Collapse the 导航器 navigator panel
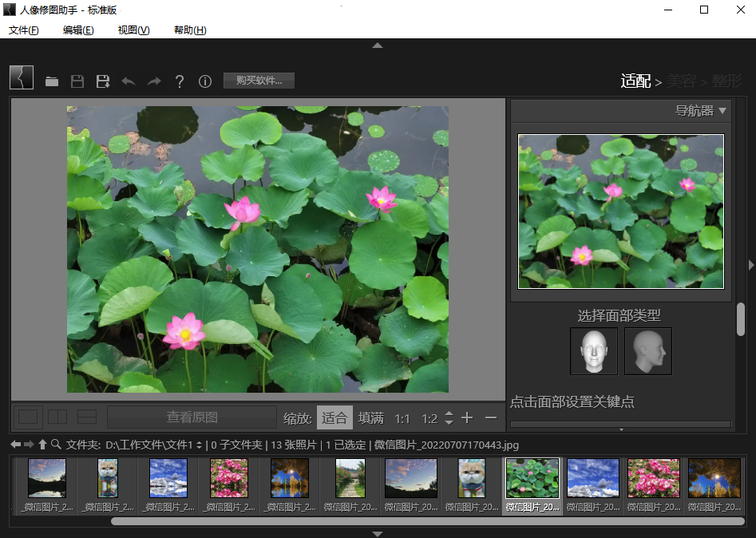Viewport: 756px width, 538px height. click(x=722, y=111)
